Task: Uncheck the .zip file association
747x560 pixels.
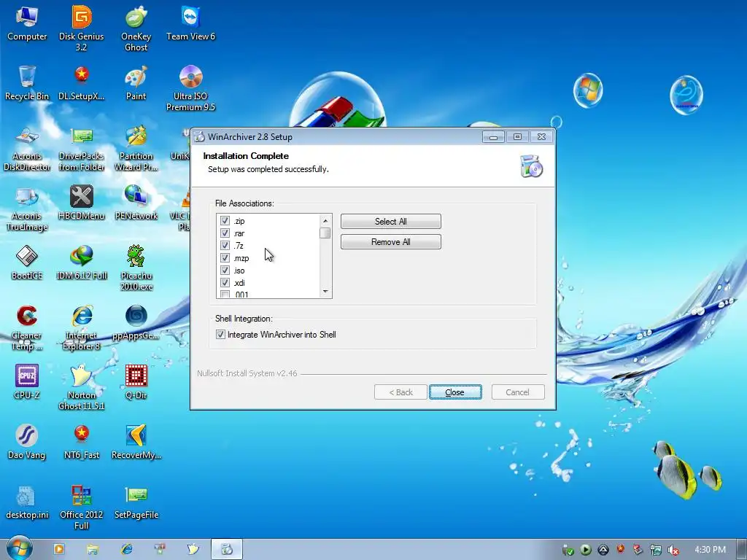Action: (x=225, y=221)
